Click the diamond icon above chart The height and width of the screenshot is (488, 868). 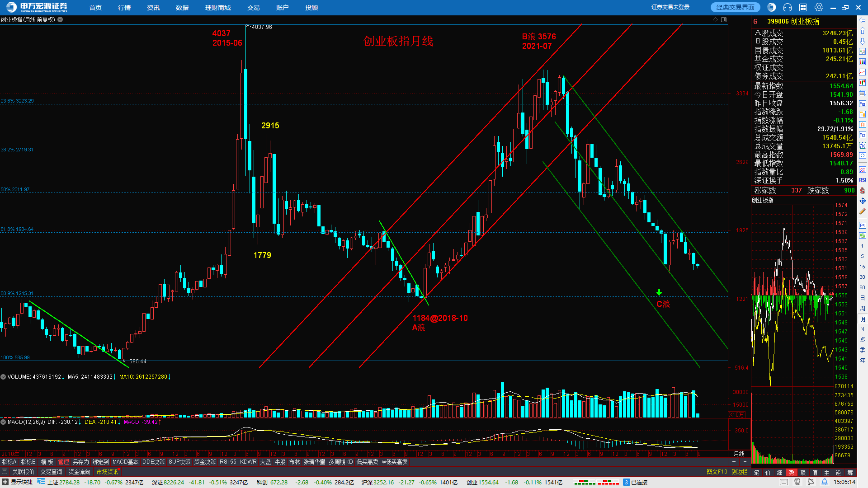715,19
